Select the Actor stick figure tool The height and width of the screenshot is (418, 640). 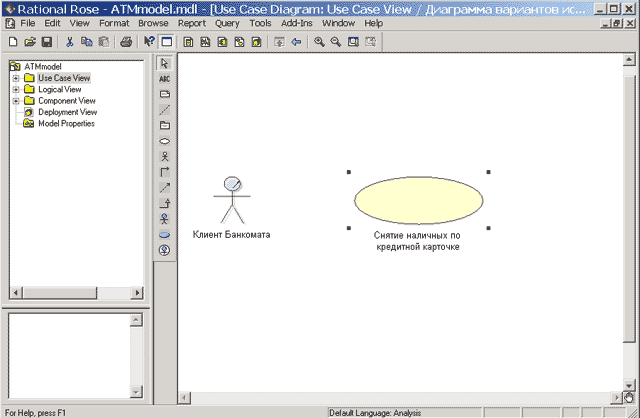click(164, 157)
